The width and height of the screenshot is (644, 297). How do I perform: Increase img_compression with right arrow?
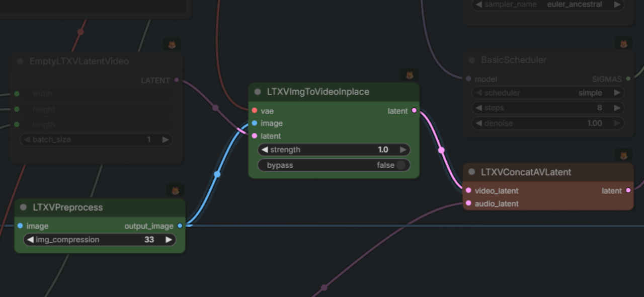(x=169, y=240)
